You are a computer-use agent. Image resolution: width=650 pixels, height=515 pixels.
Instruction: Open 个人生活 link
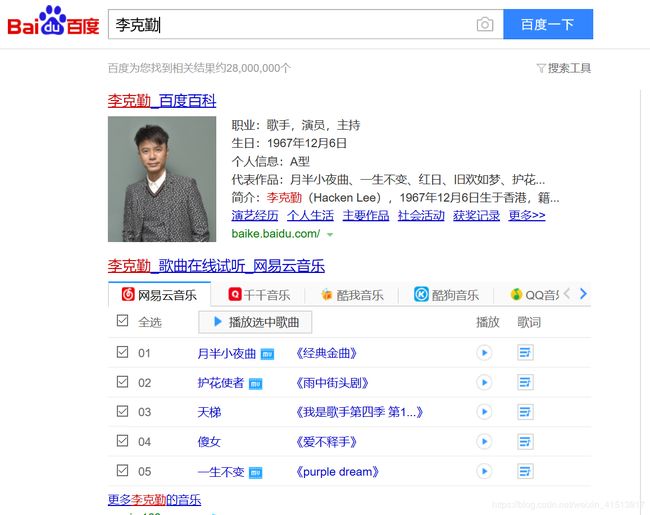[310, 215]
